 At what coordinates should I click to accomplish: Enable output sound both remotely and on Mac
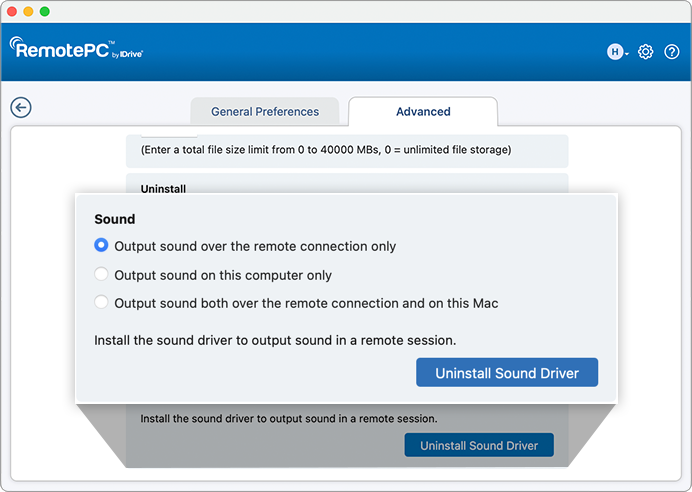[x=101, y=303]
